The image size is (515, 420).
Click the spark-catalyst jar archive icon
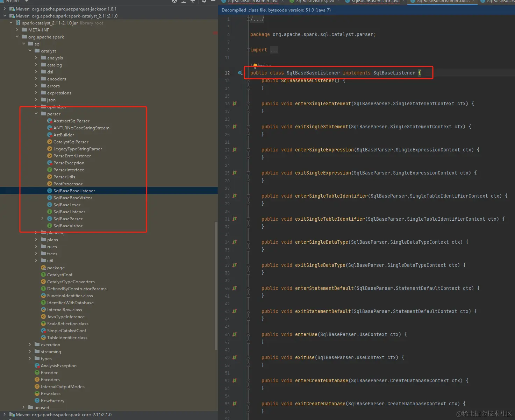pos(18,23)
